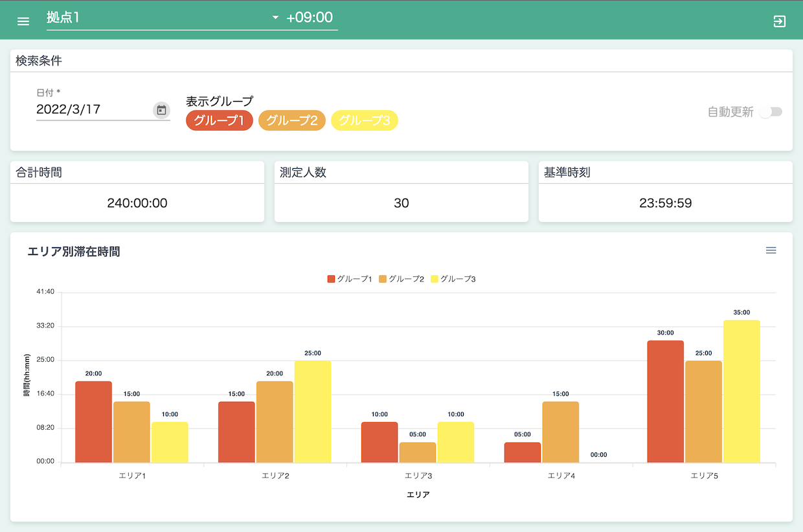803x532 pixels.
Task: Click グループ1 red legend swatch
Action: click(x=332, y=279)
